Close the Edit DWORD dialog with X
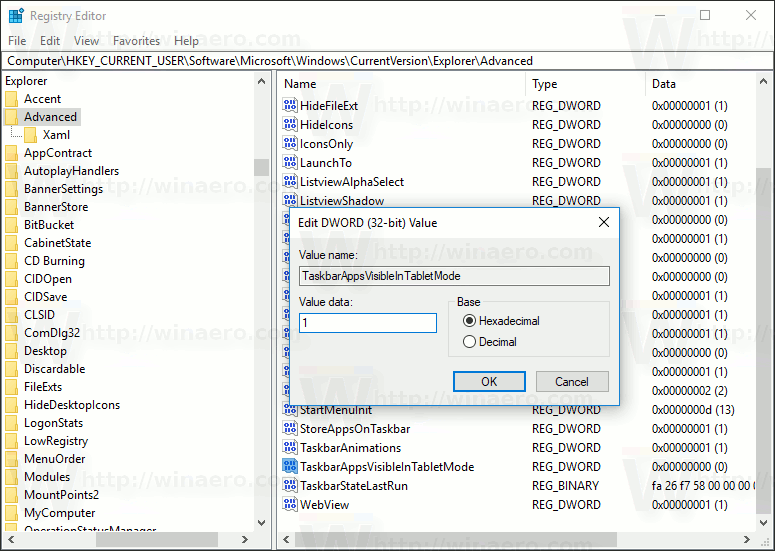Image resolution: width=775 pixels, height=551 pixels. [x=604, y=222]
